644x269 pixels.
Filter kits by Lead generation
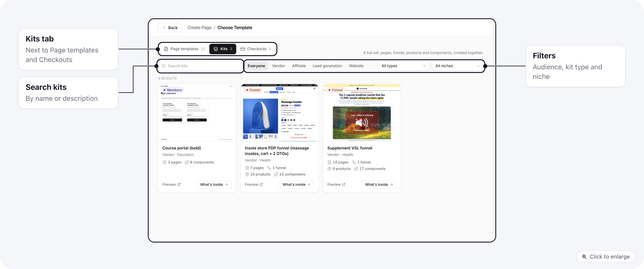tap(327, 66)
